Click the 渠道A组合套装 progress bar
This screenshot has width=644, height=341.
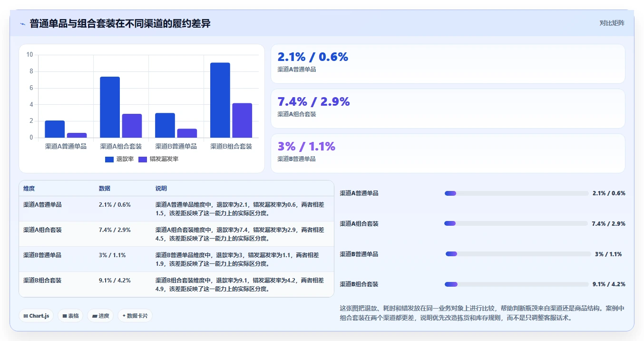click(x=516, y=223)
